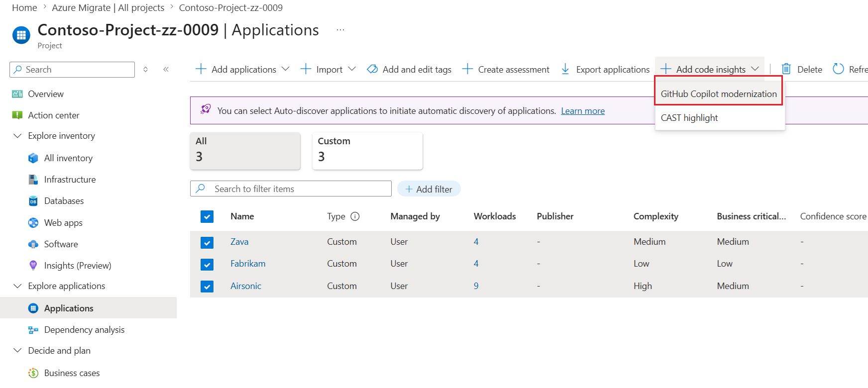Click the rocket icon in the banner
Screen dimensions: 868x388
tap(206, 109)
